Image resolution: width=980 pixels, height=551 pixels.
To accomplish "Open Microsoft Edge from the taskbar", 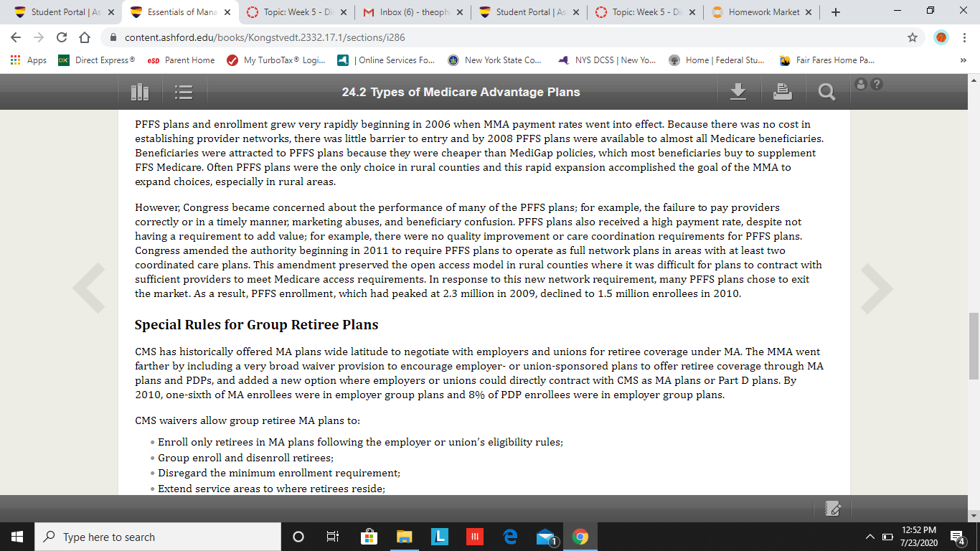I will tap(511, 537).
